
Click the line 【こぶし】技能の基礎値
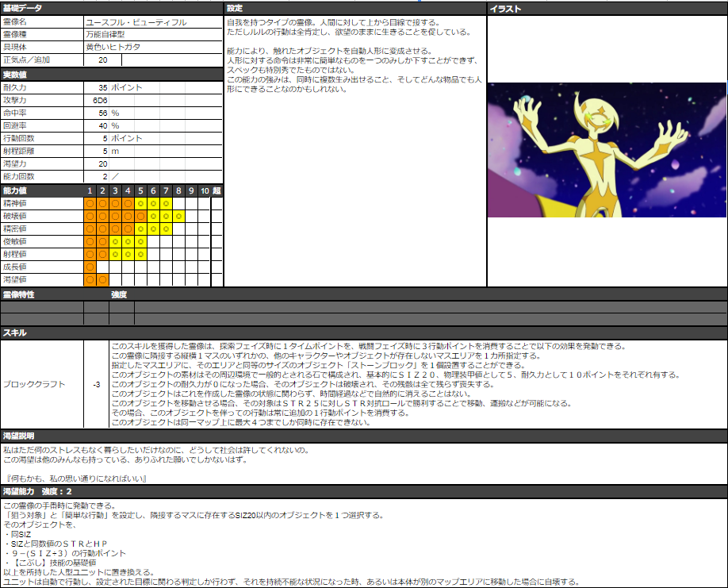coord(51,563)
